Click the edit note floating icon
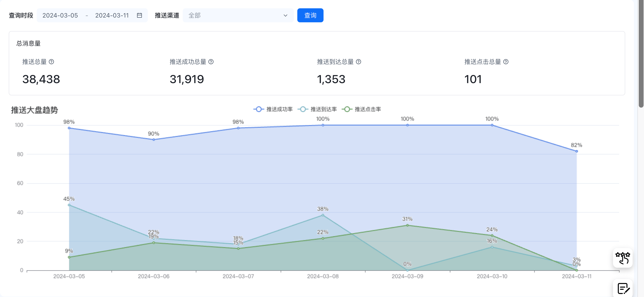This screenshot has height=297, width=644. [x=623, y=289]
